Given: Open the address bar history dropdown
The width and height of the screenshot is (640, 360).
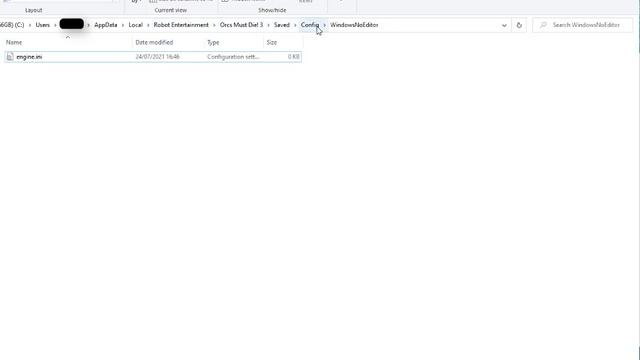Looking at the screenshot, I should click(504, 25).
